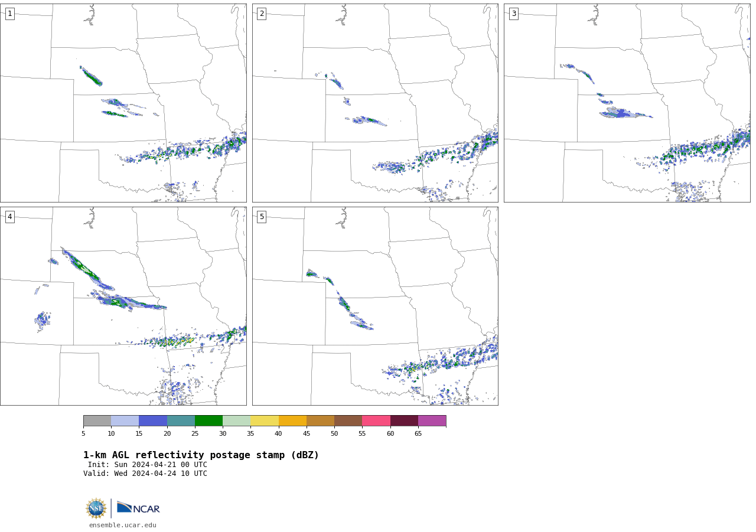Open the ensemble.ucar.edu link
The height and width of the screenshot is (532, 756).
[123, 525]
